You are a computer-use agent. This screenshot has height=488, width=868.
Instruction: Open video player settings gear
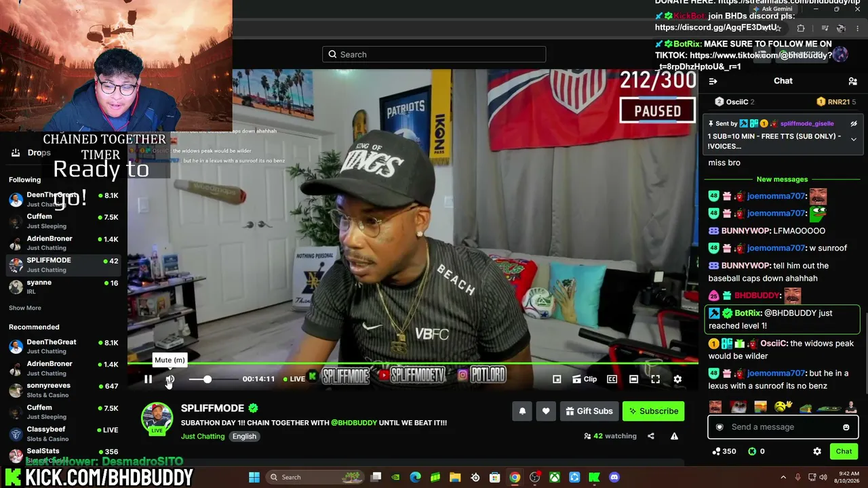pyautogui.click(x=677, y=380)
